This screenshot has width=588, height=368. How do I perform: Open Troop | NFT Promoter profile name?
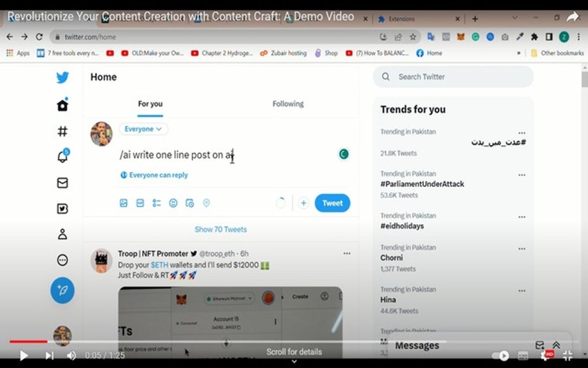[153, 254]
